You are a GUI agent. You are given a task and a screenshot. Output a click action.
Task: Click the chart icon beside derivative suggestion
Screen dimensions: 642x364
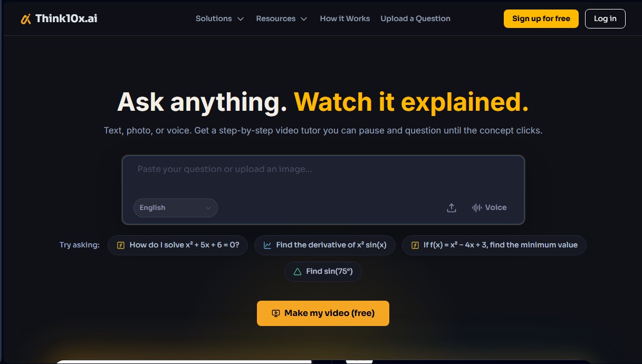267,245
